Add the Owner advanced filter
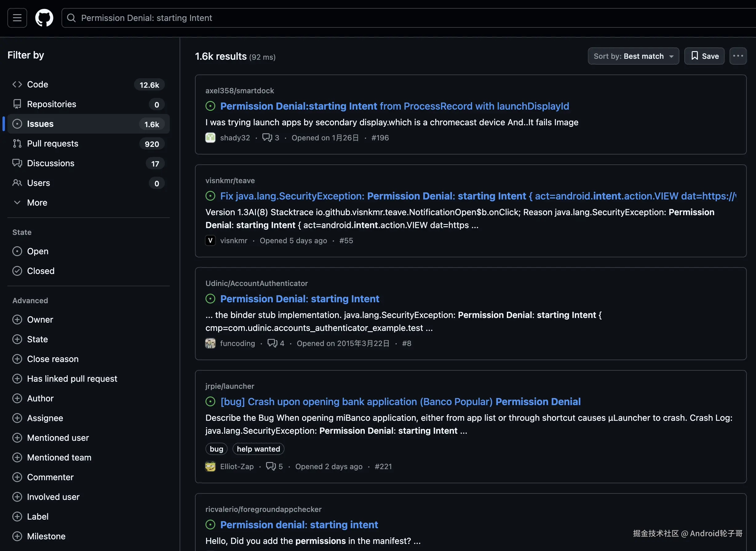The image size is (756, 551). (x=40, y=320)
